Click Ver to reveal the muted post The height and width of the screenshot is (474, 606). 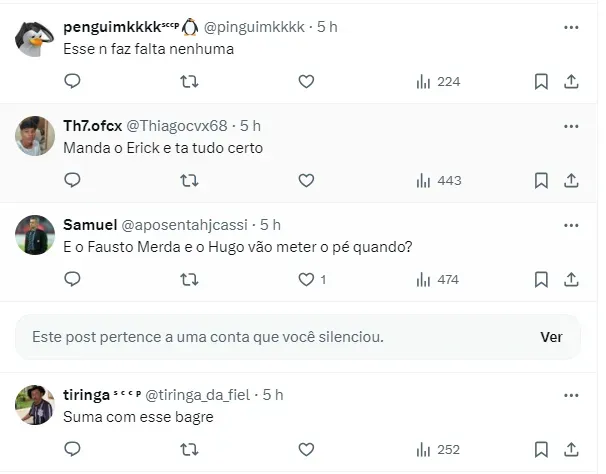pos(551,337)
